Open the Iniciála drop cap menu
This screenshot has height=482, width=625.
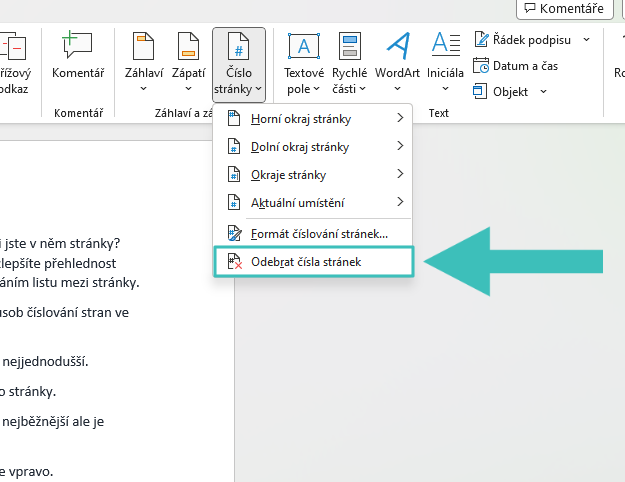tap(445, 62)
